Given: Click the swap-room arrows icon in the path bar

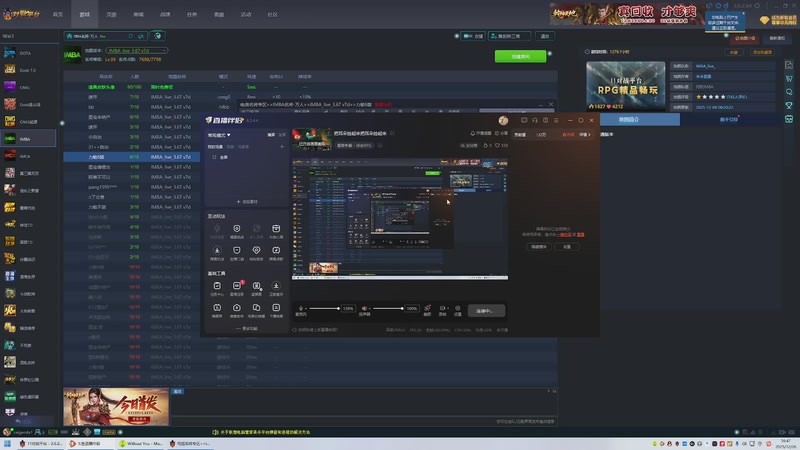Looking at the screenshot, I should point(140,36).
